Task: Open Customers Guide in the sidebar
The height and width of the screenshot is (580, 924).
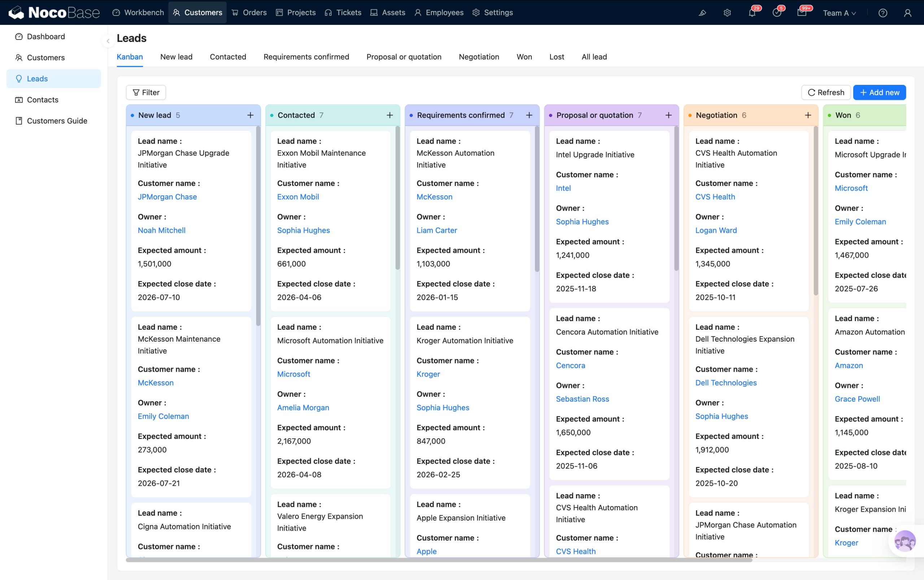Action: click(x=54, y=121)
